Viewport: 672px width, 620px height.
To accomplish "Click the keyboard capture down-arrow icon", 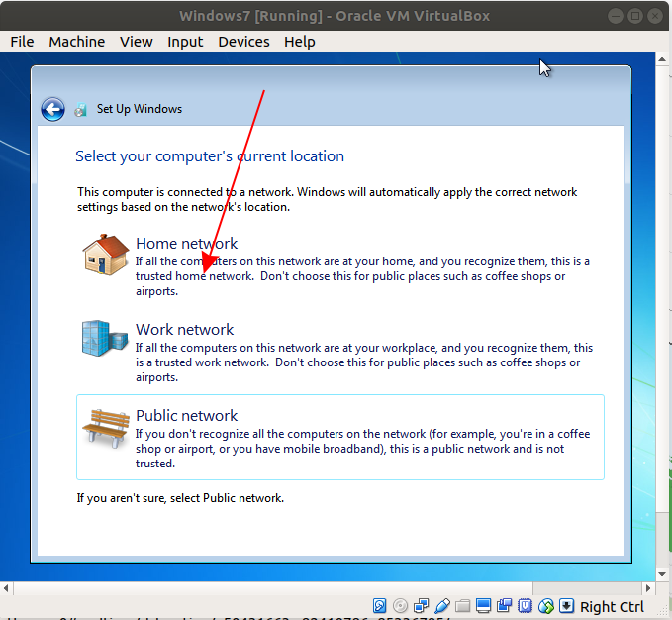I will click(x=566, y=606).
